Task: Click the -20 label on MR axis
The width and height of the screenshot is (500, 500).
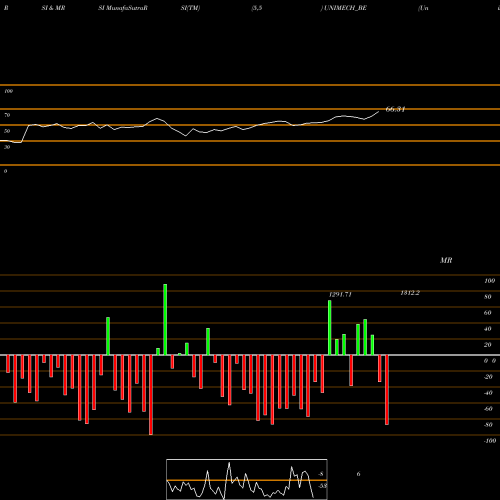Action: click(x=488, y=377)
